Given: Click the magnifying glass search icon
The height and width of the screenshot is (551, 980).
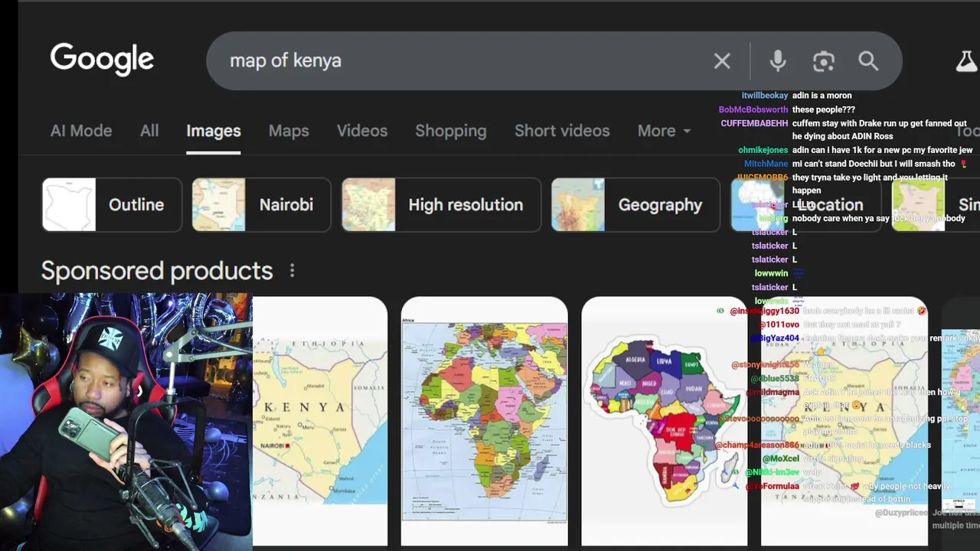Looking at the screenshot, I should [x=868, y=61].
